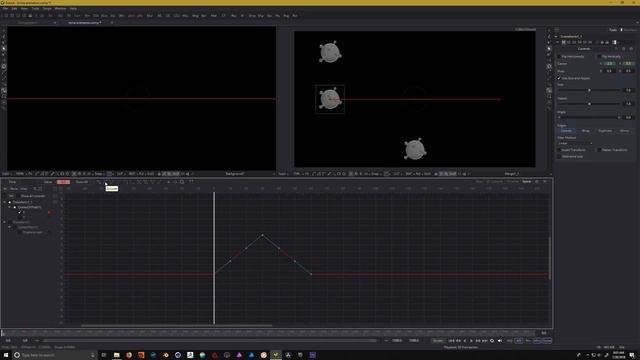Click the Angle slider track
Image resolution: width=640 pixels, height=360 pixels.
589,118
